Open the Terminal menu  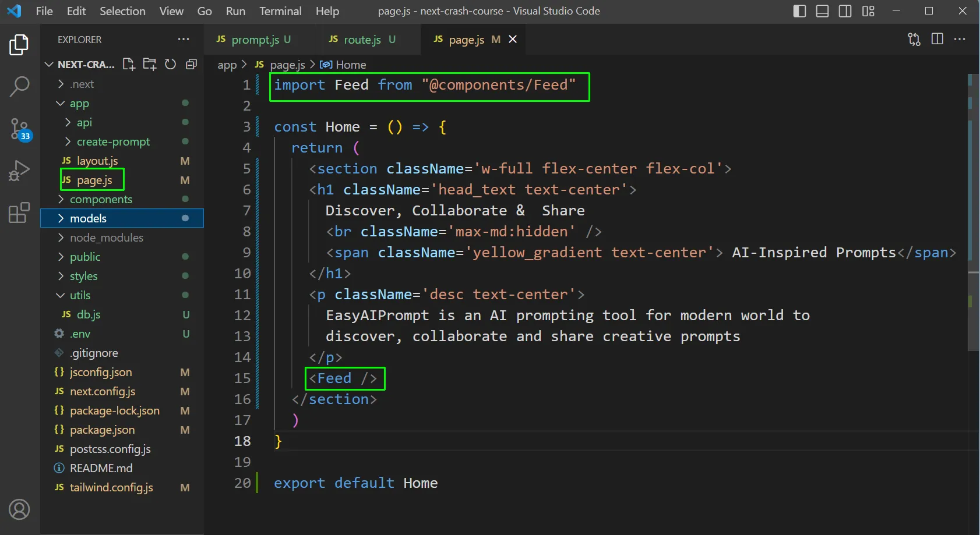tap(280, 11)
